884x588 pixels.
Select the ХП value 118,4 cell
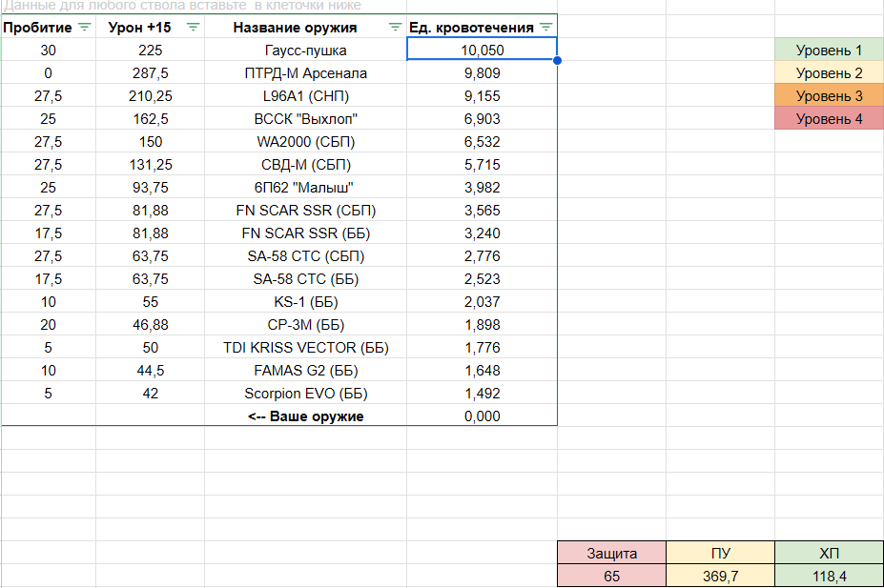(829, 576)
